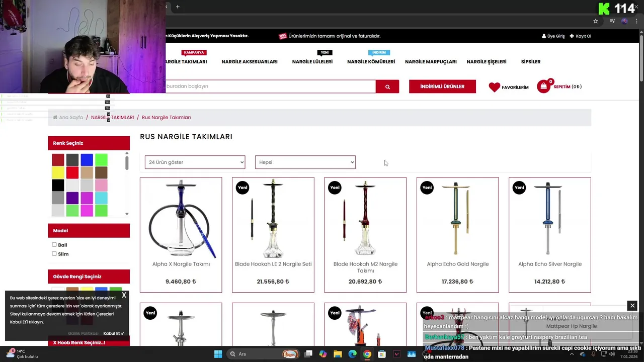Open Microsoft Edge from the taskbar
This screenshot has height=362, width=644.
352,354
